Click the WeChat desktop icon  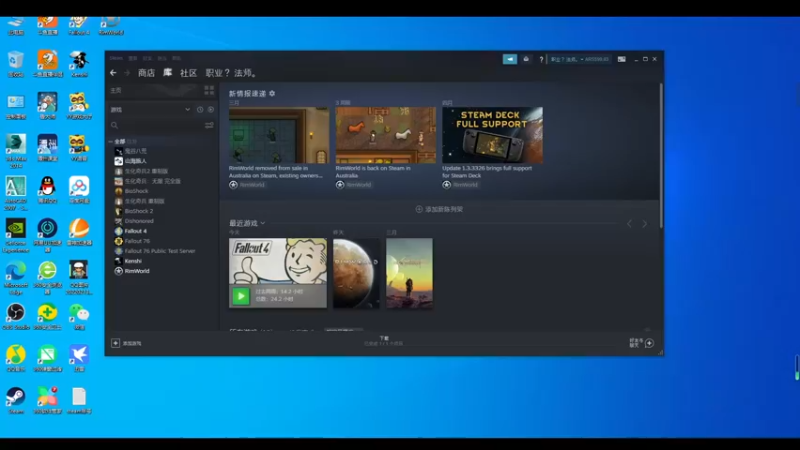click(79, 316)
